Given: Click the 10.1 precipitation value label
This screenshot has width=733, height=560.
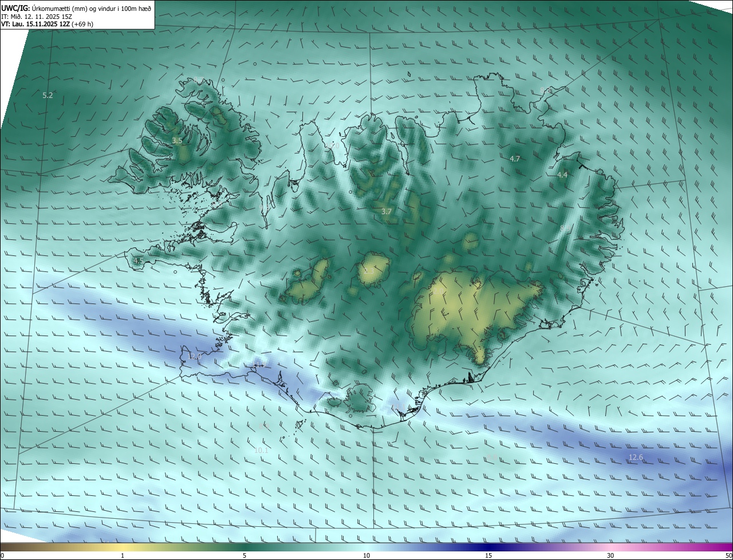Looking at the screenshot, I should [261, 451].
